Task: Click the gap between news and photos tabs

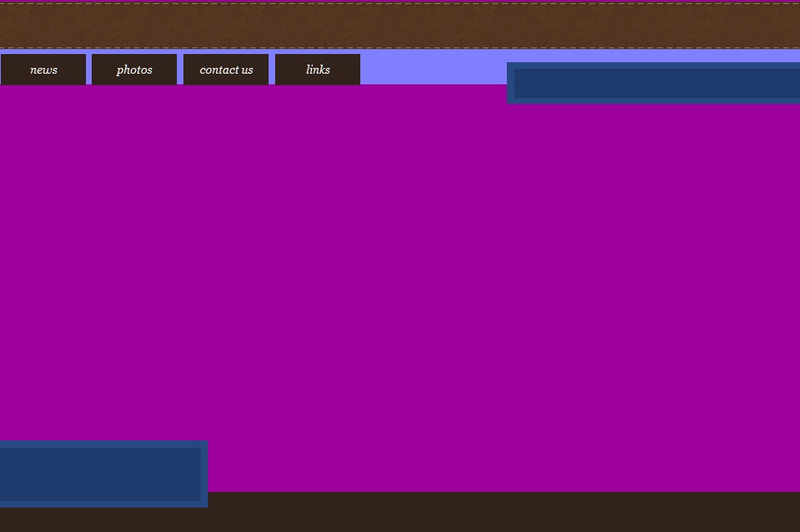Action: click(x=88, y=70)
